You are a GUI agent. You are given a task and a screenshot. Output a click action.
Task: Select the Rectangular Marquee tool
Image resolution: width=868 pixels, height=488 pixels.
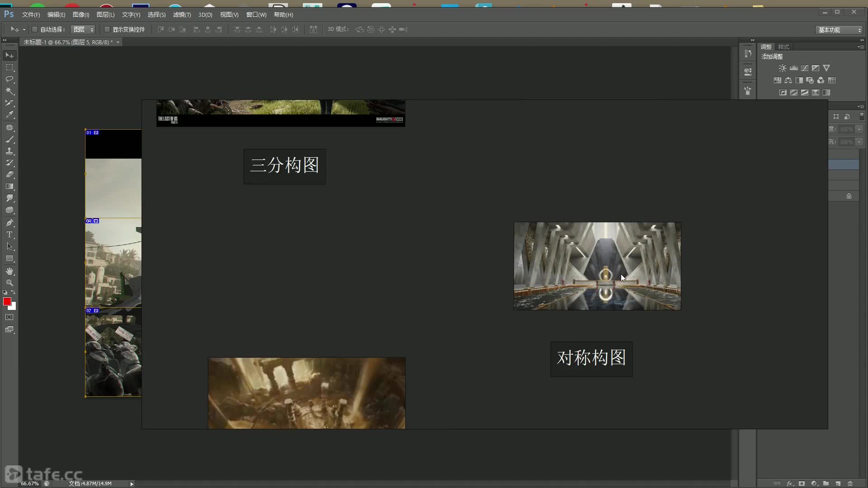click(9, 67)
